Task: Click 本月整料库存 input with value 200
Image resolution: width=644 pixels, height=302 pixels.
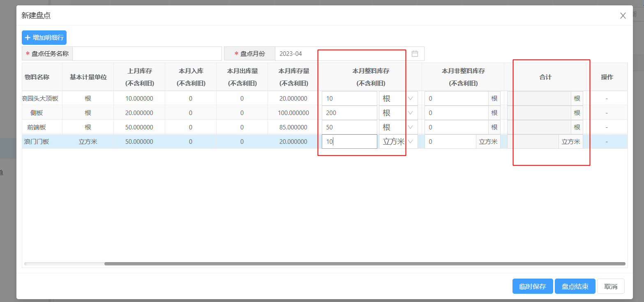Action: point(349,113)
